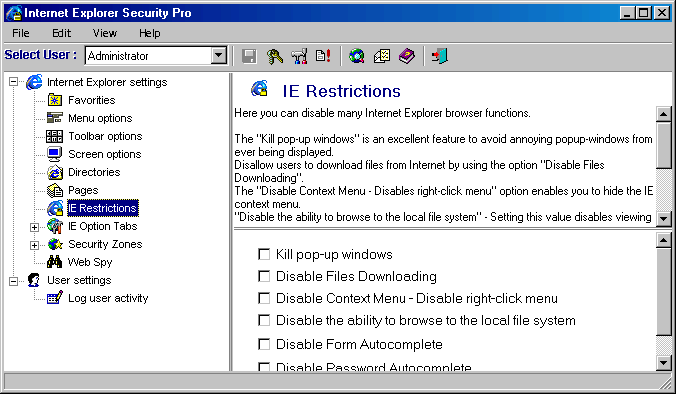Toggle Disable Form Autocomplete checkbox
This screenshot has height=394, width=676.
coord(264,344)
